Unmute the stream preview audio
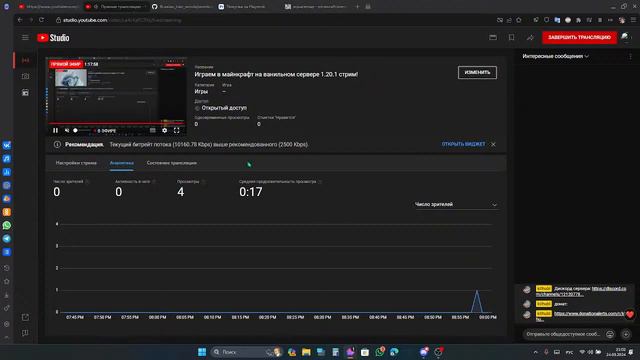This screenshot has height=360, width=640. (67, 131)
